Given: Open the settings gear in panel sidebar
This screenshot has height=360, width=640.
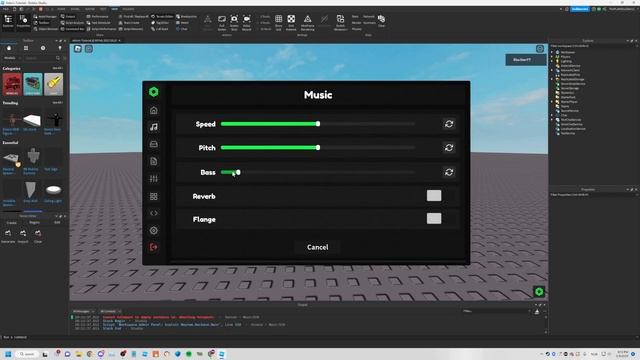Looking at the screenshot, I should pos(153,230).
